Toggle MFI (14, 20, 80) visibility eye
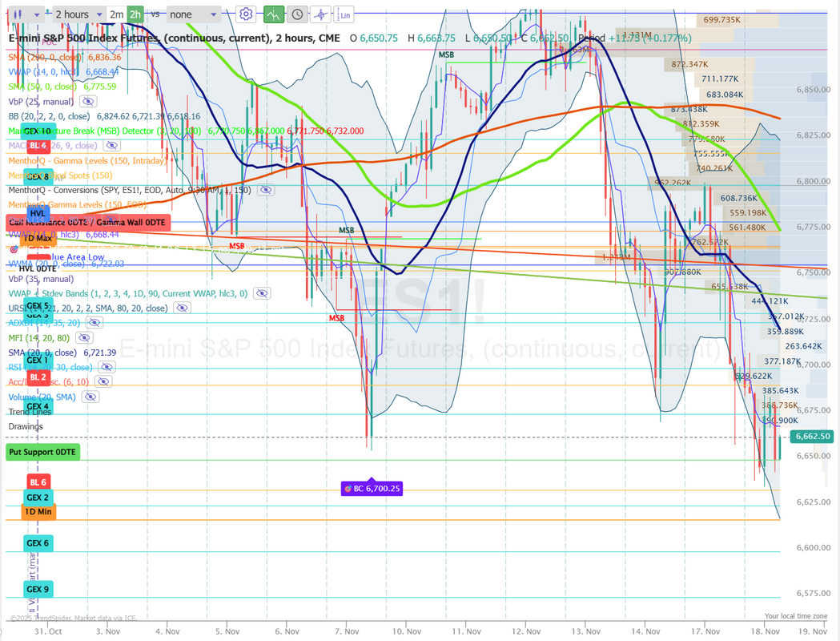This screenshot has width=840, height=641. click(x=83, y=338)
